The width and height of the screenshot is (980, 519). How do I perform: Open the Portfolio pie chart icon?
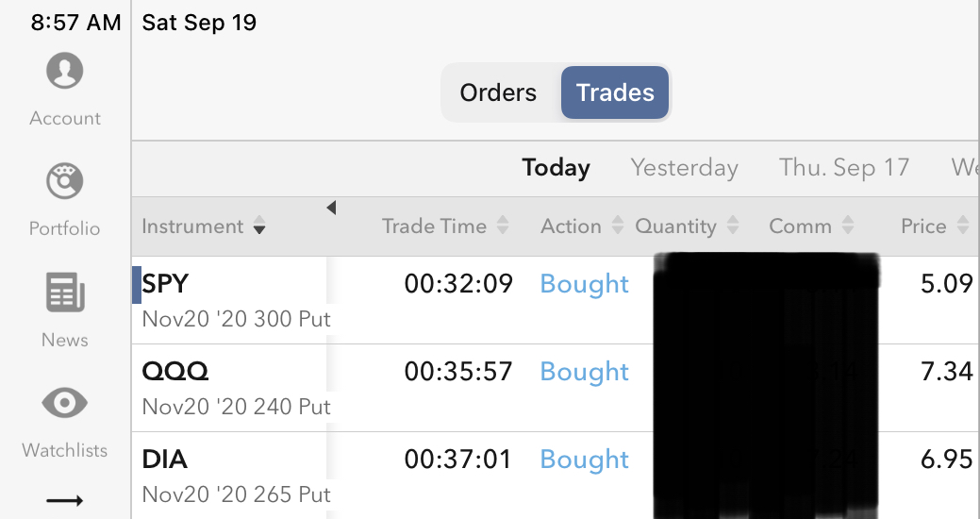click(x=64, y=181)
